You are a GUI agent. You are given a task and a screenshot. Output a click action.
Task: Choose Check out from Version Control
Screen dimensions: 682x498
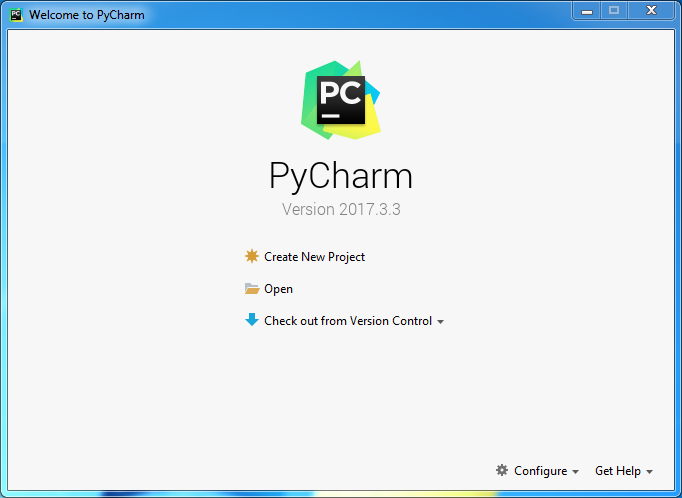tap(348, 321)
